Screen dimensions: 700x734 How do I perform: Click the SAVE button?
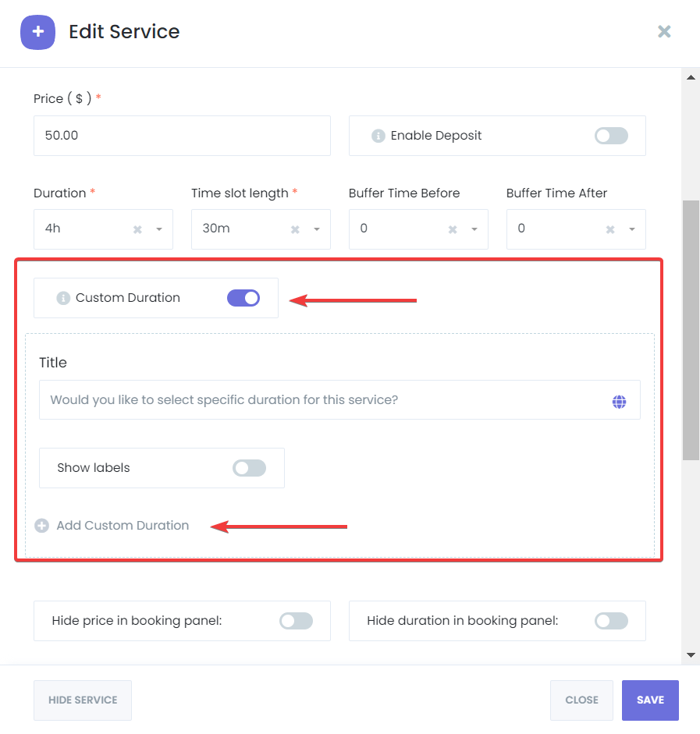(650, 700)
